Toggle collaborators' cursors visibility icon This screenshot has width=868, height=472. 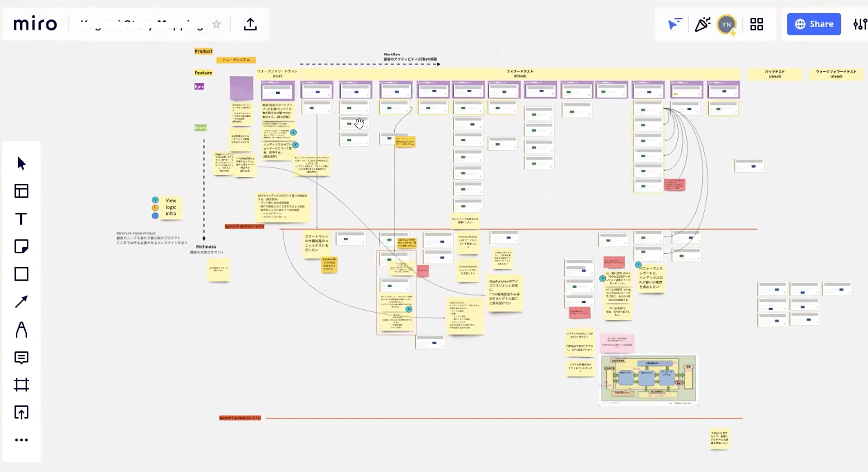pyautogui.click(x=675, y=24)
